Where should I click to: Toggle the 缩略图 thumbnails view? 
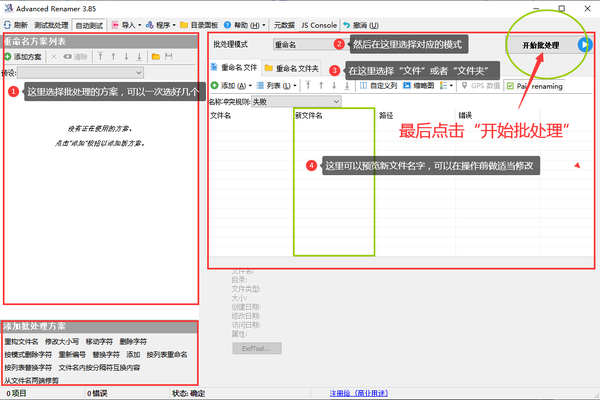(419, 85)
